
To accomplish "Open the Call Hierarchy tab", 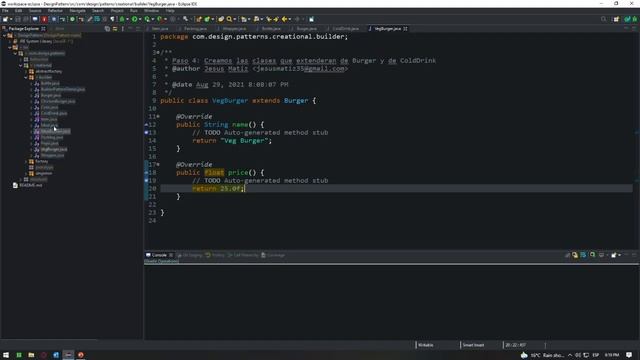I will (x=244, y=255).
